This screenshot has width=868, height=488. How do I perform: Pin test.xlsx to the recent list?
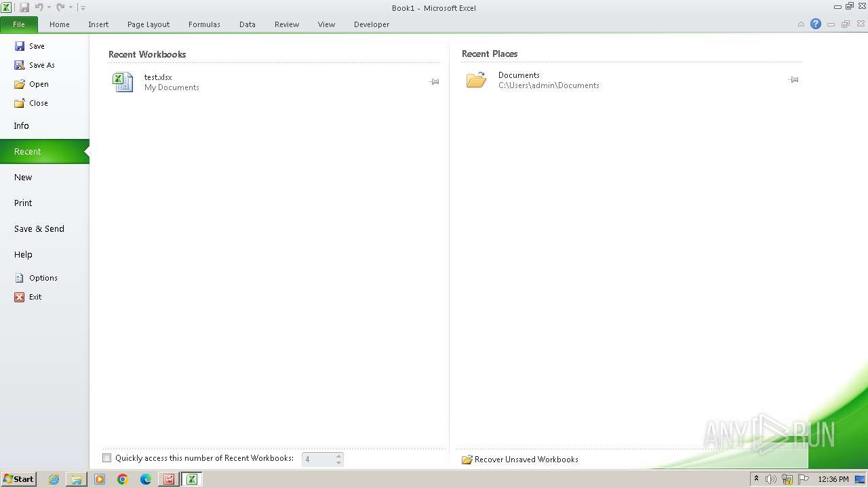coord(434,82)
